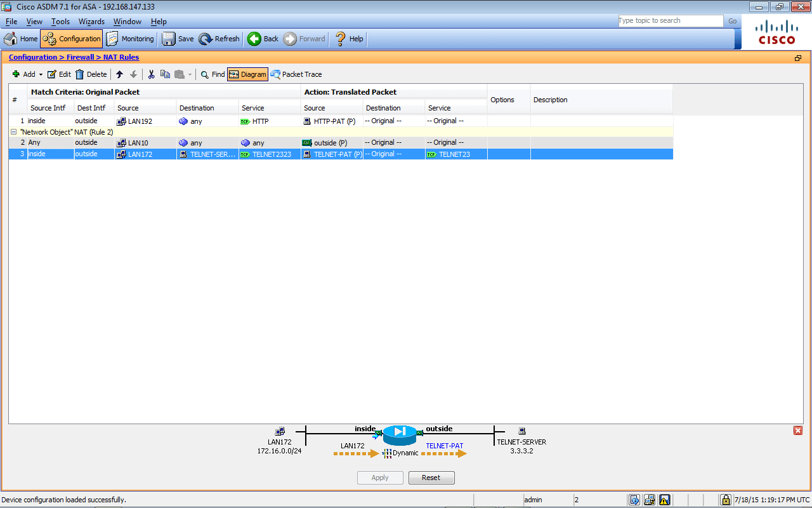Save the running configuration via the Save icon
Screen dimensions: 812x508
(x=178, y=39)
